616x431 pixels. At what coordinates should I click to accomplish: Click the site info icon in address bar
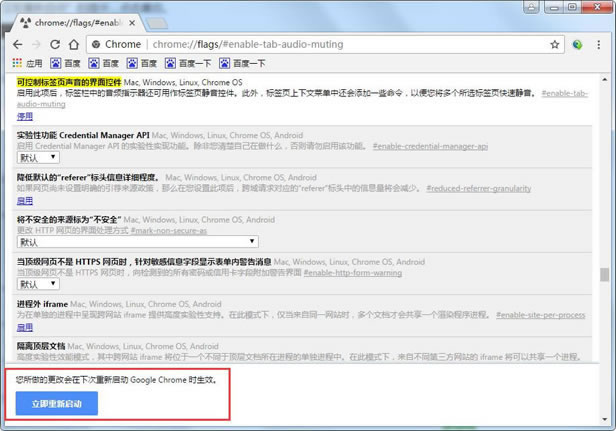(x=96, y=44)
